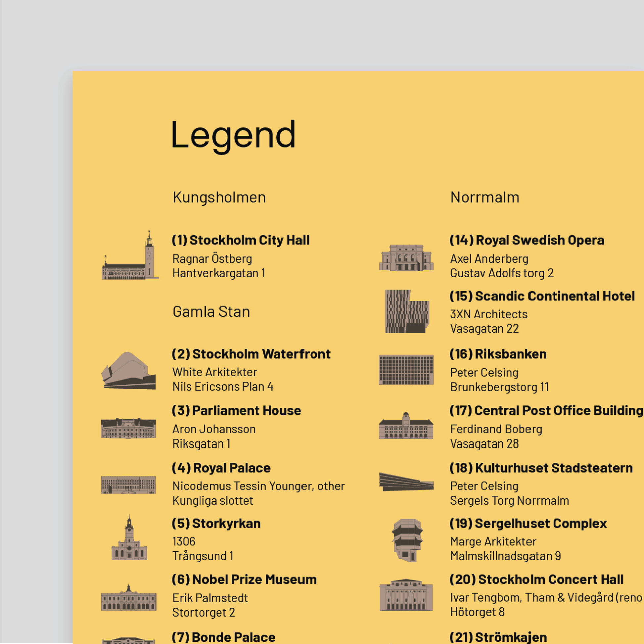Click the Central Post Office Building icon
Viewport: 644px width, 644px height.
coord(406,427)
